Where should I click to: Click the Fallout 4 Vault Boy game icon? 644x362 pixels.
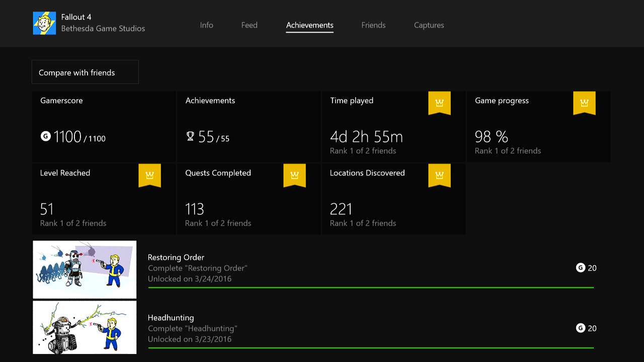(44, 23)
